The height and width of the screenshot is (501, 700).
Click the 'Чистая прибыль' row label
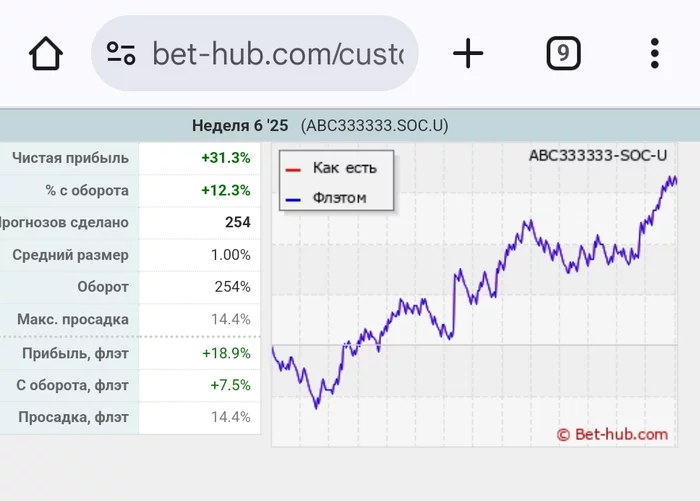[x=71, y=158]
